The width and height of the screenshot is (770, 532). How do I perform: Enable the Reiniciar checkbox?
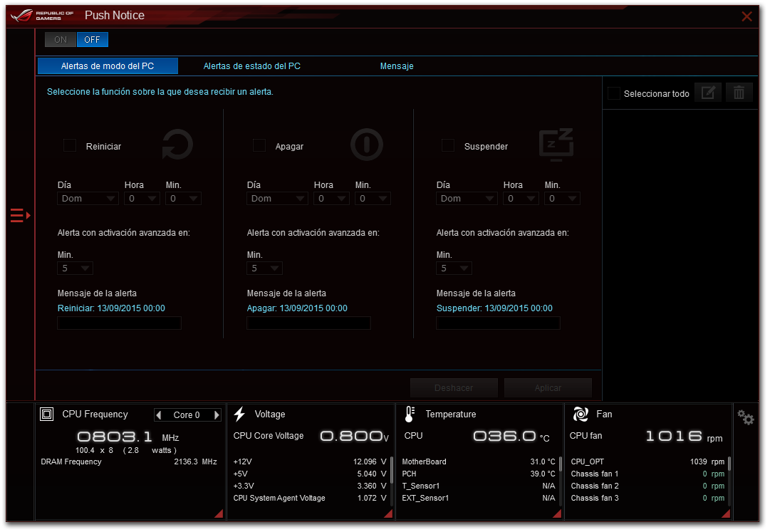pos(70,145)
